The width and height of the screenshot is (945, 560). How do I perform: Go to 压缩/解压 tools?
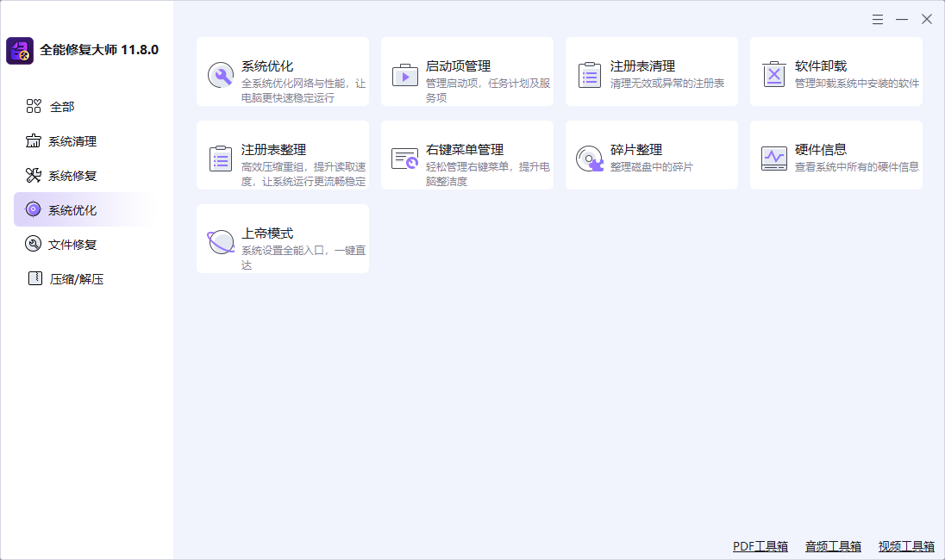[78, 278]
